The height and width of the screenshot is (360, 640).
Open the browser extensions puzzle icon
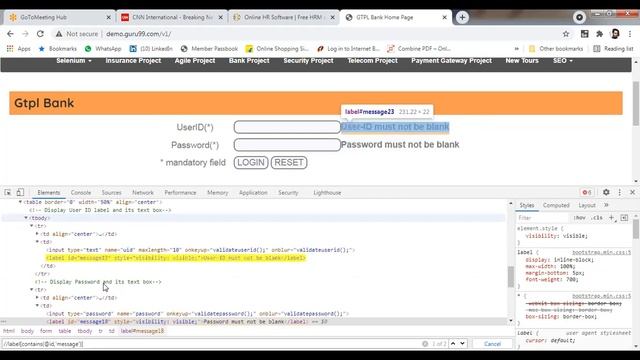599,34
